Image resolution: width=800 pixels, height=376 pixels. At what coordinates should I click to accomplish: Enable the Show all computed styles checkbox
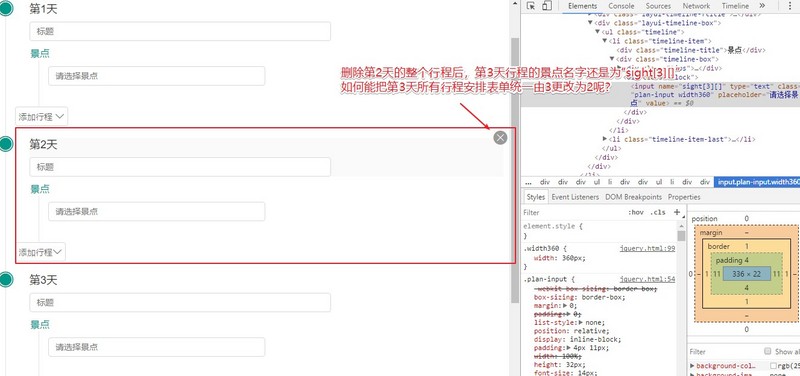coord(767,351)
